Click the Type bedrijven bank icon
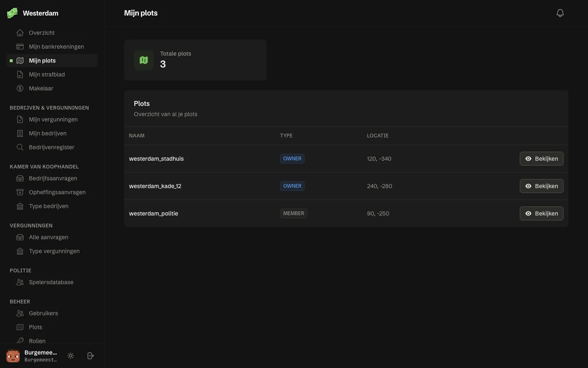This screenshot has height=368, width=588. [x=20, y=206]
